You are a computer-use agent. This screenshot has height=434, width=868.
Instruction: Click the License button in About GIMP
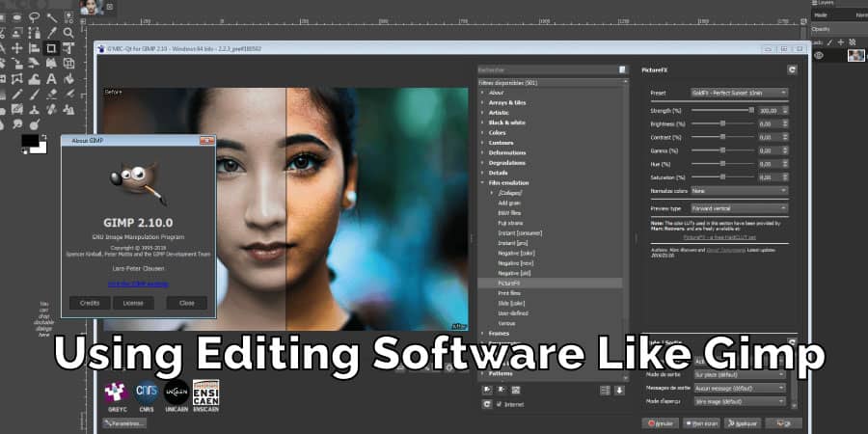click(133, 303)
